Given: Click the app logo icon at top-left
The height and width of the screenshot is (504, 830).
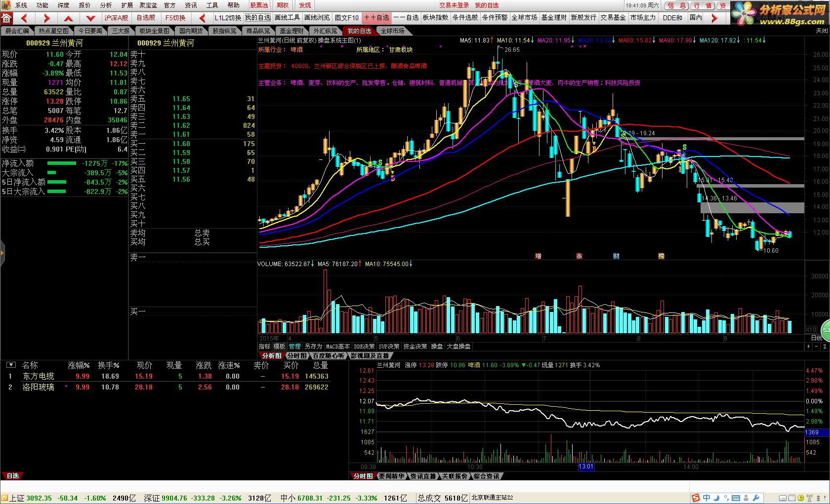Looking at the screenshot, I should click(5, 5).
